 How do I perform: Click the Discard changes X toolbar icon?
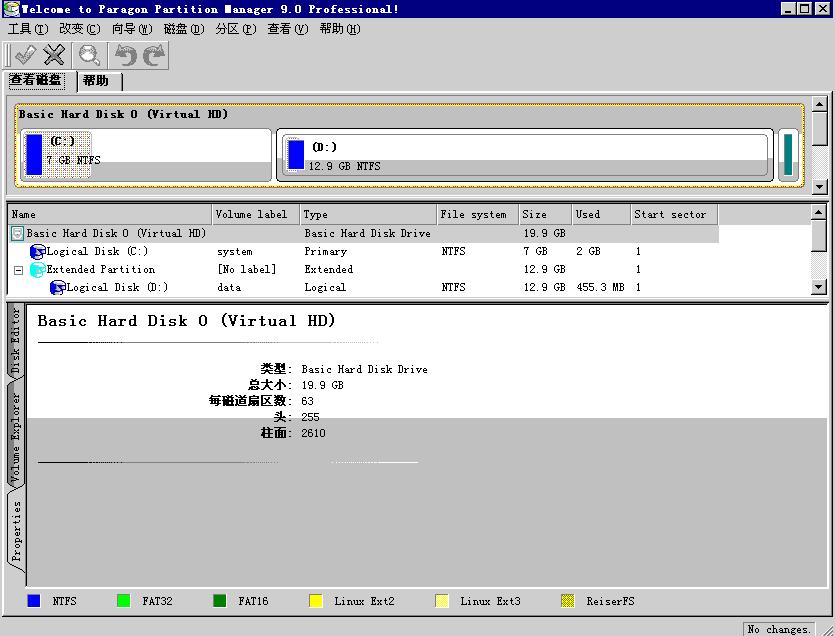click(54, 56)
